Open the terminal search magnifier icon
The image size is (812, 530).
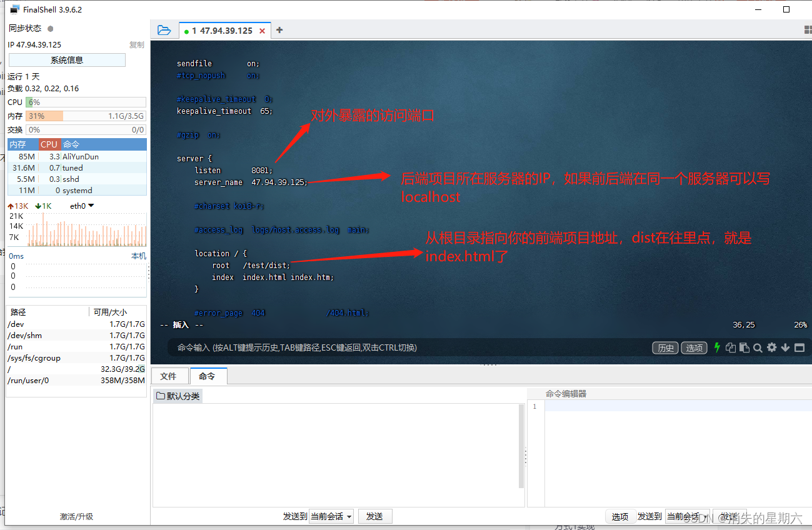pos(758,347)
